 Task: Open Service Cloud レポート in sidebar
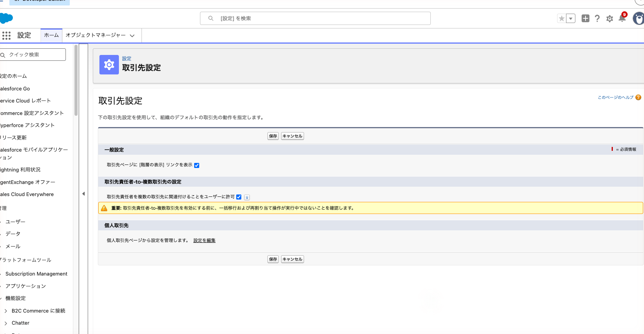point(25,101)
